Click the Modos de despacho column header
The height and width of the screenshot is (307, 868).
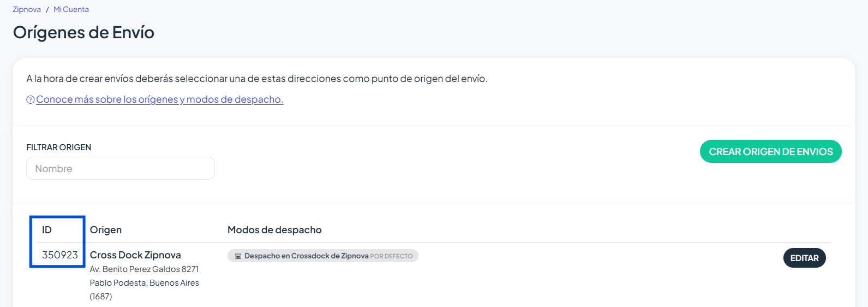click(274, 230)
